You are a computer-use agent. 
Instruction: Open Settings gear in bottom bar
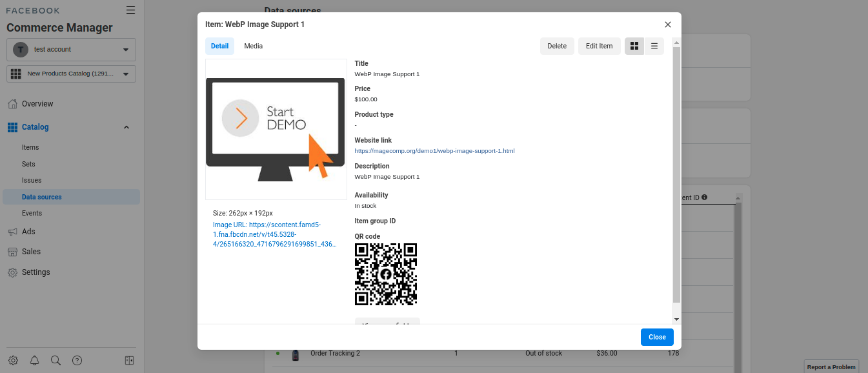click(x=14, y=360)
